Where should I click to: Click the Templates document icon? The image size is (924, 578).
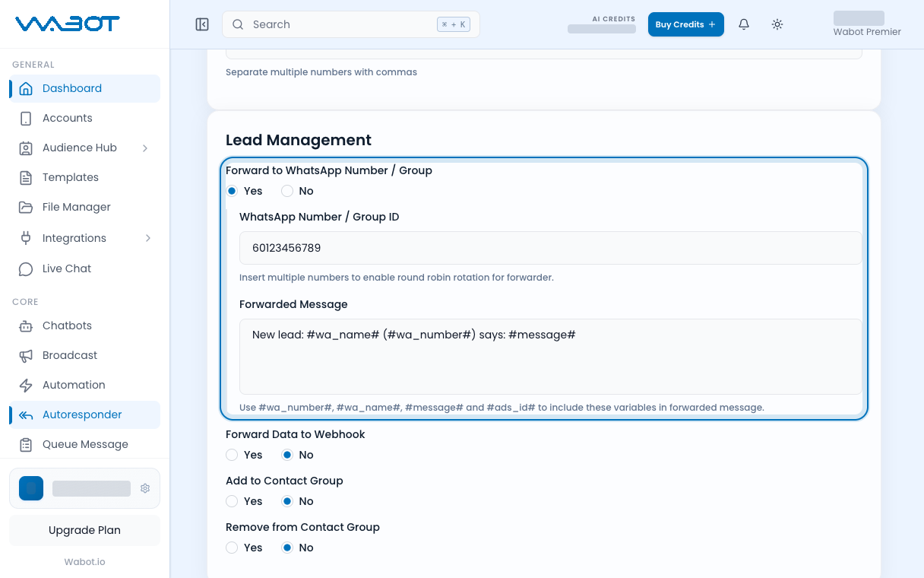pyautogui.click(x=26, y=177)
